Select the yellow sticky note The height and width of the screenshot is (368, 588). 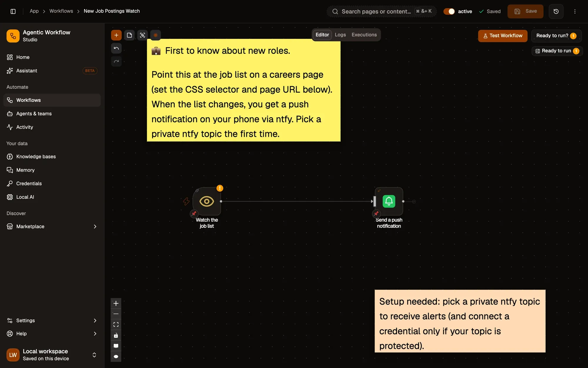(x=244, y=90)
